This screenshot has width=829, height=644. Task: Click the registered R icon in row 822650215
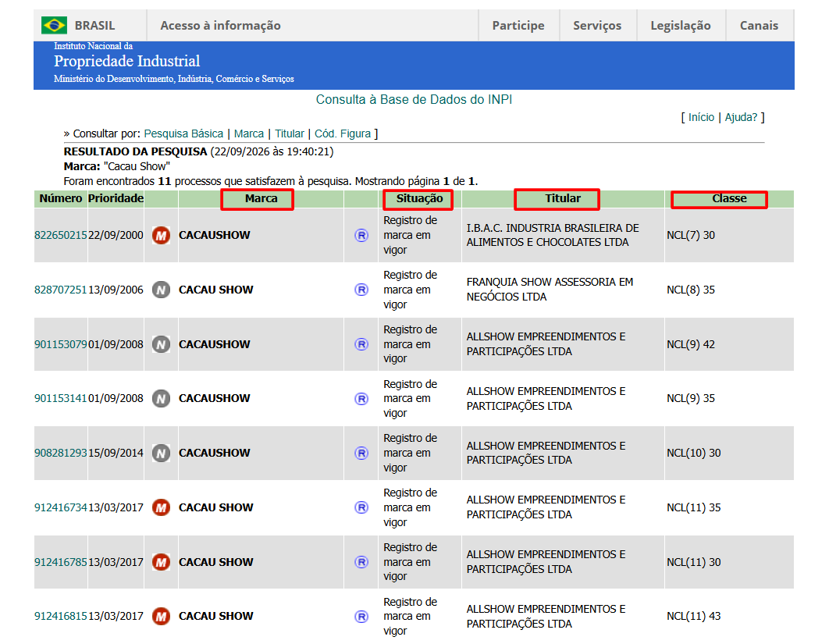pyautogui.click(x=361, y=235)
